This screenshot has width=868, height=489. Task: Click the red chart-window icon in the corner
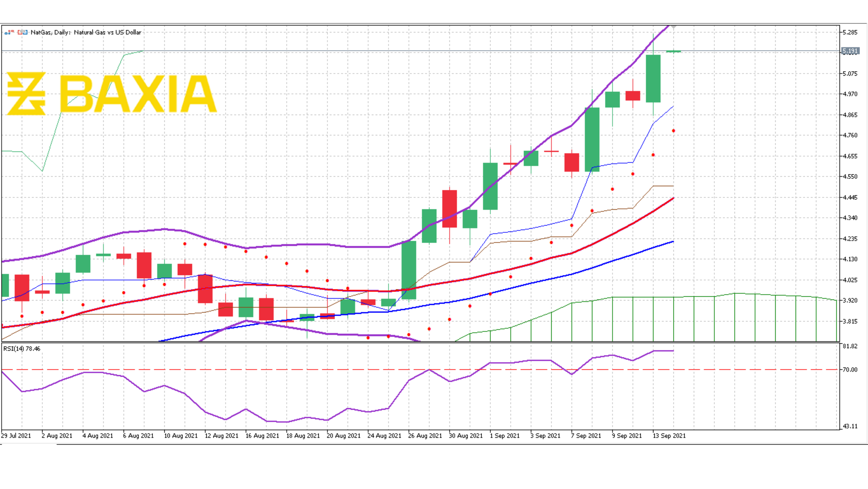[20, 32]
